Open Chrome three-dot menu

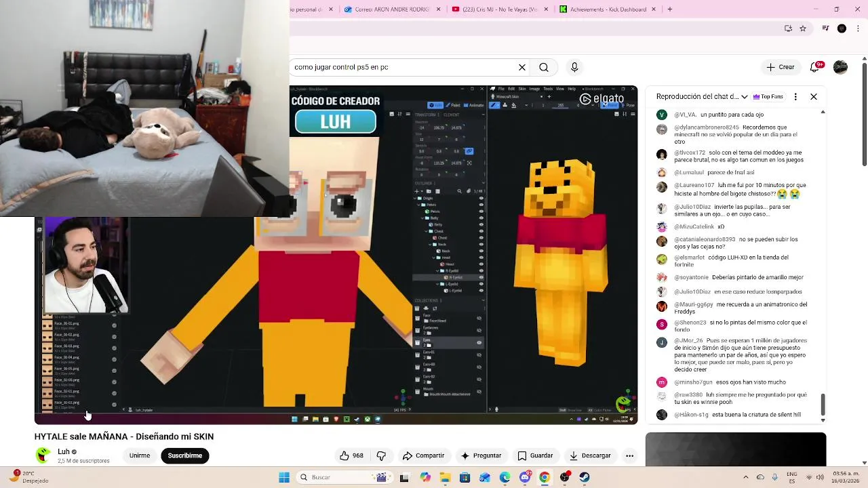[859, 28]
